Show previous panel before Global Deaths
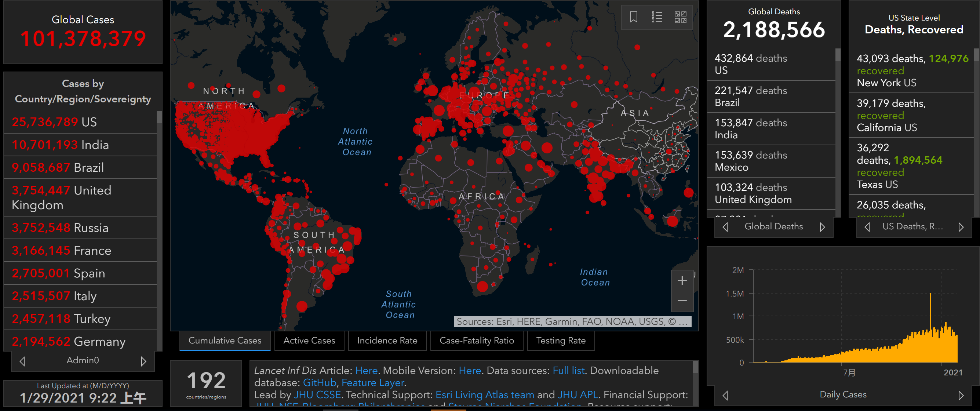This screenshot has height=411, width=980. click(x=725, y=227)
